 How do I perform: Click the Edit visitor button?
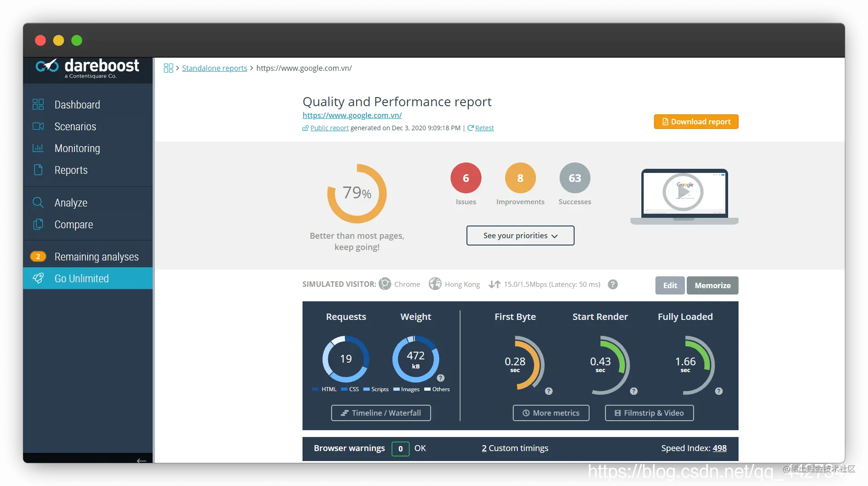click(670, 285)
